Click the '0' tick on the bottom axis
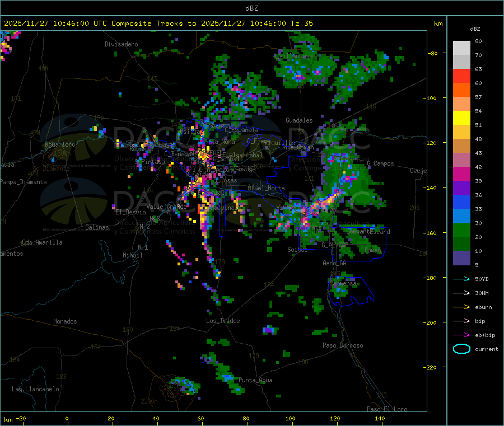The height and width of the screenshot is (426, 504). [x=67, y=419]
